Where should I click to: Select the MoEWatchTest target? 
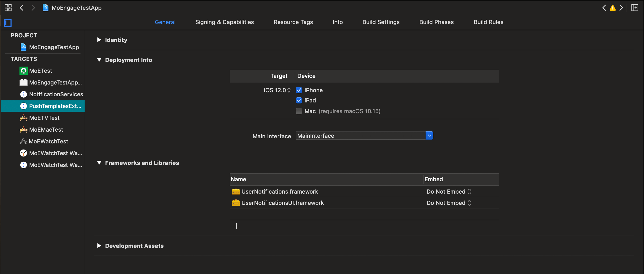click(44, 141)
